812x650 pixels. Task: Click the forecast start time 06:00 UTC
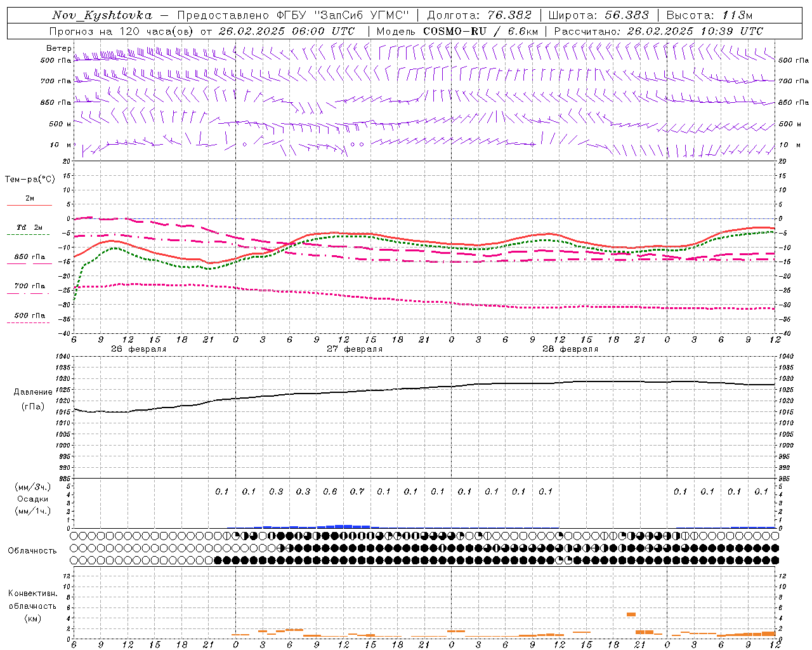coord(324,31)
